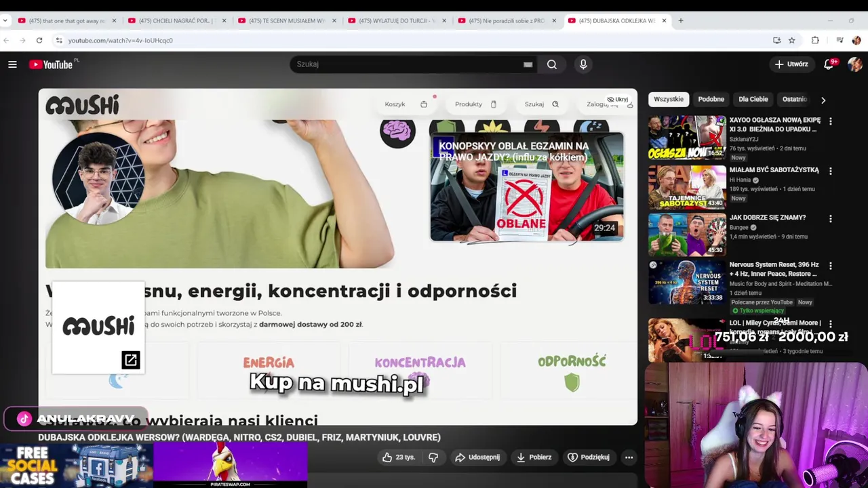
Task: Open the mushi product card external link icon
Action: [x=131, y=360]
